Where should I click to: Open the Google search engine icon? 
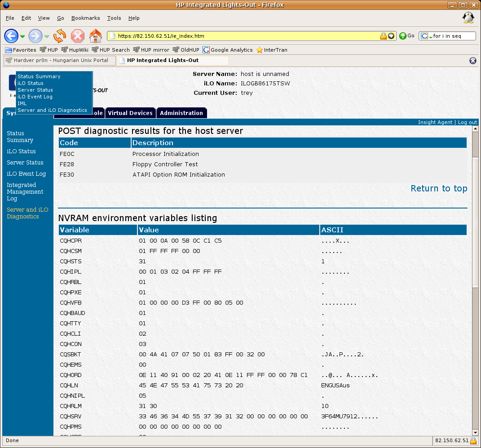424,36
